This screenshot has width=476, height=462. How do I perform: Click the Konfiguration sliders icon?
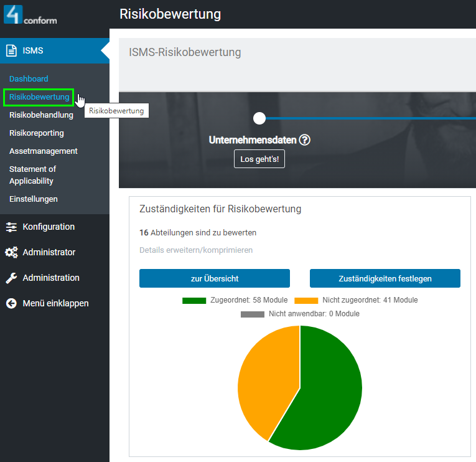pyautogui.click(x=11, y=227)
